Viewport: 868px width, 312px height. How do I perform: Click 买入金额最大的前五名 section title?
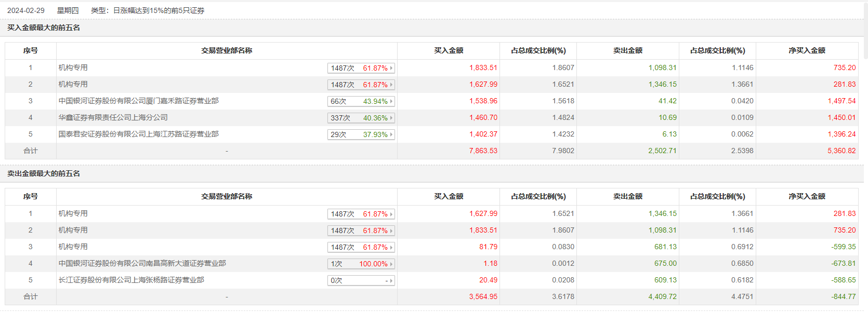44,28
